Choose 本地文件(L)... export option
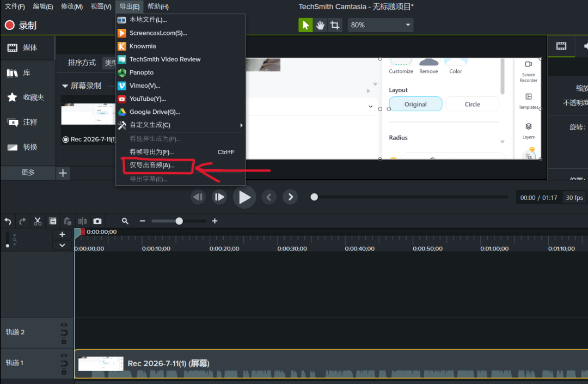The height and width of the screenshot is (384, 588). 181,20
